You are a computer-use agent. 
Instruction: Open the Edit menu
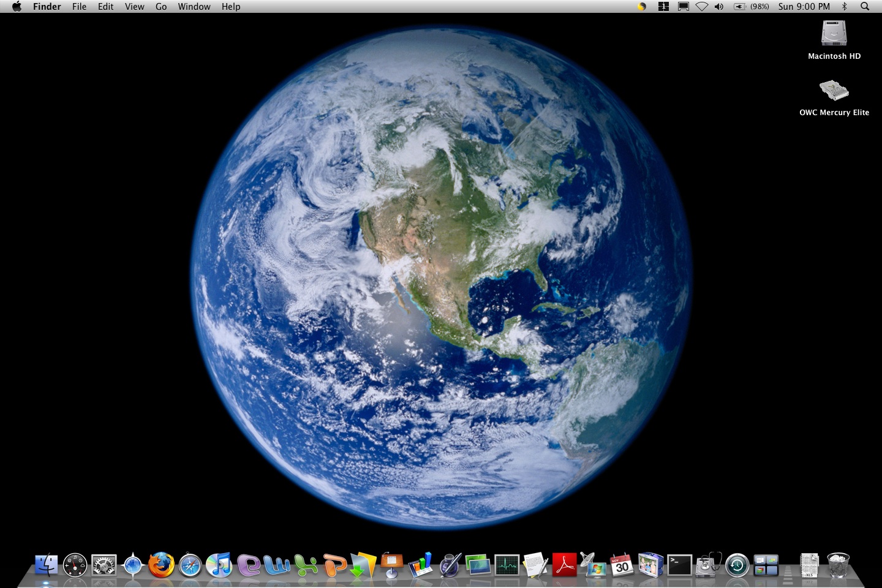click(105, 7)
